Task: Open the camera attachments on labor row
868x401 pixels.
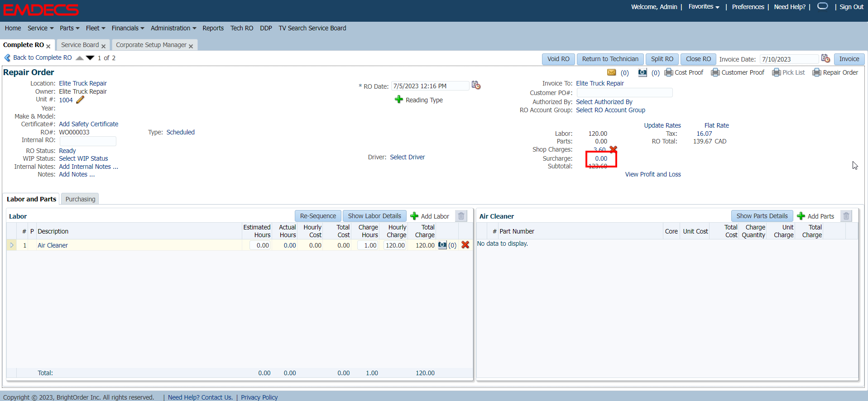Action: click(x=442, y=245)
